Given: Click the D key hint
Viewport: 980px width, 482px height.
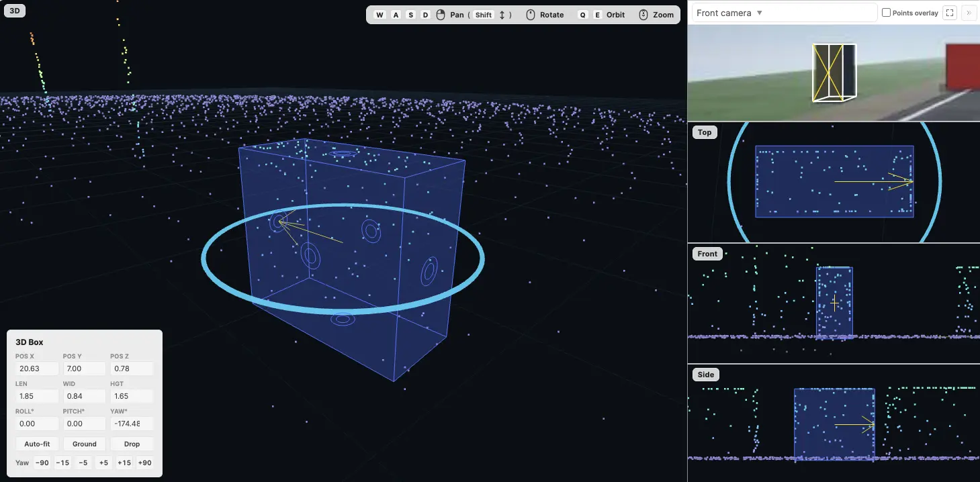Looking at the screenshot, I should click(x=425, y=15).
